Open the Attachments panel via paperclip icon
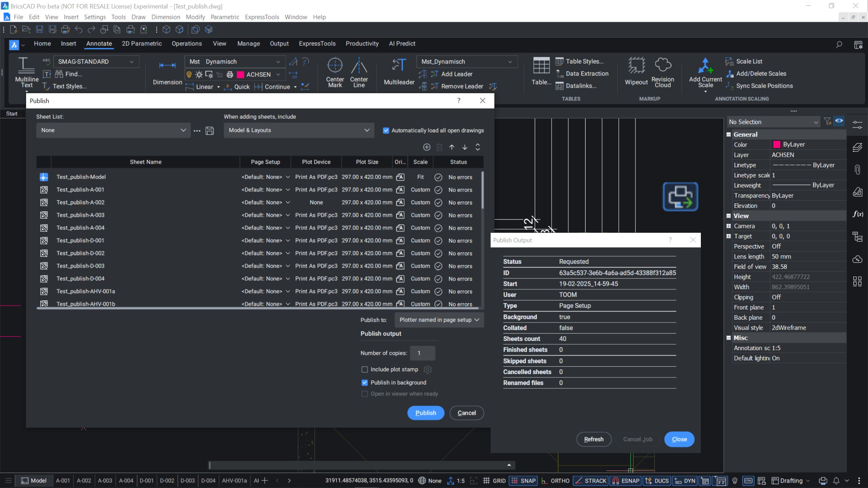Viewport: 868px width, 488px height. 858,169
